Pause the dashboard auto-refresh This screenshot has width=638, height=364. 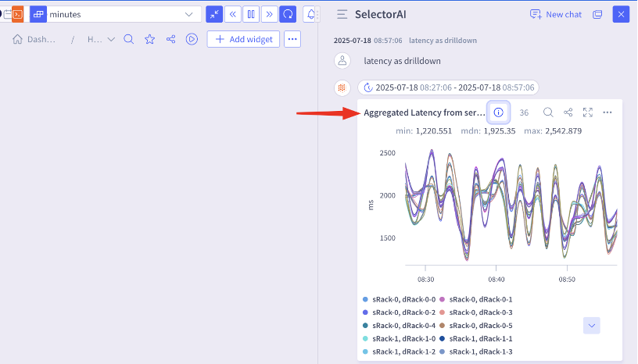pos(251,14)
